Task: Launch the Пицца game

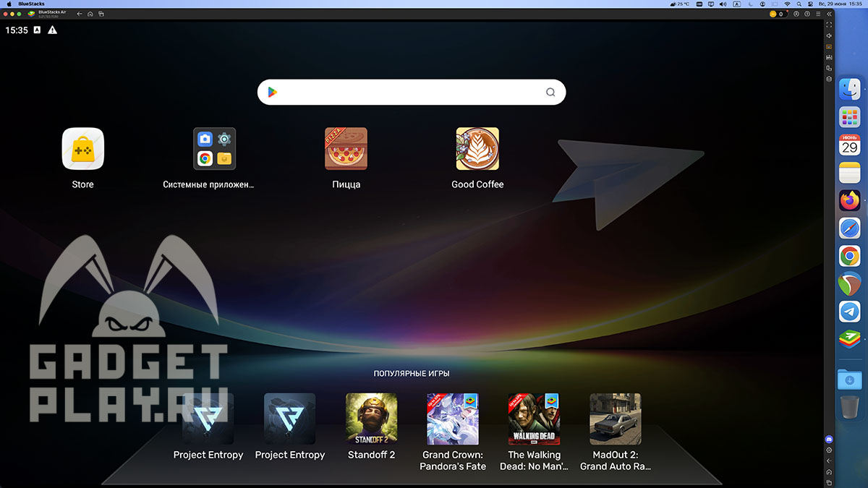Action: (x=346, y=149)
